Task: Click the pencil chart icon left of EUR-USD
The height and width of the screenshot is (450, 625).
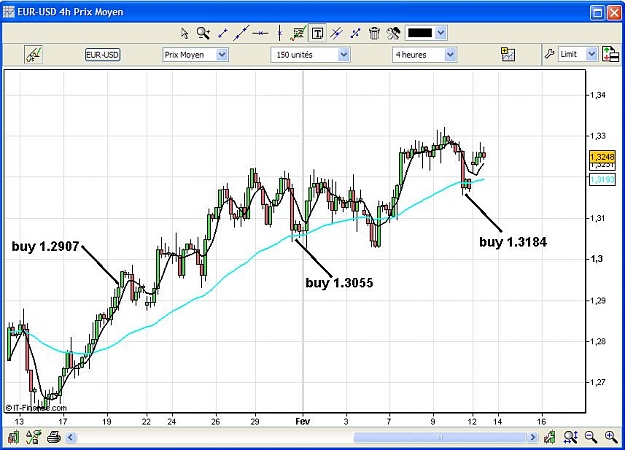Action: (x=33, y=55)
